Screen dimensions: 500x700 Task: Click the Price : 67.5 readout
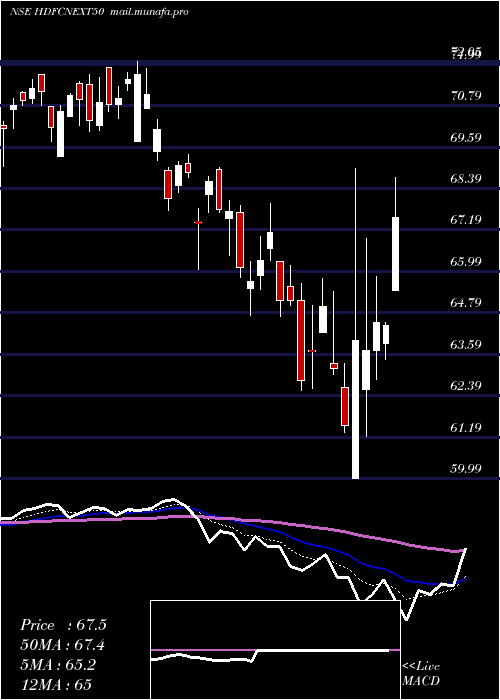pos(63,625)
